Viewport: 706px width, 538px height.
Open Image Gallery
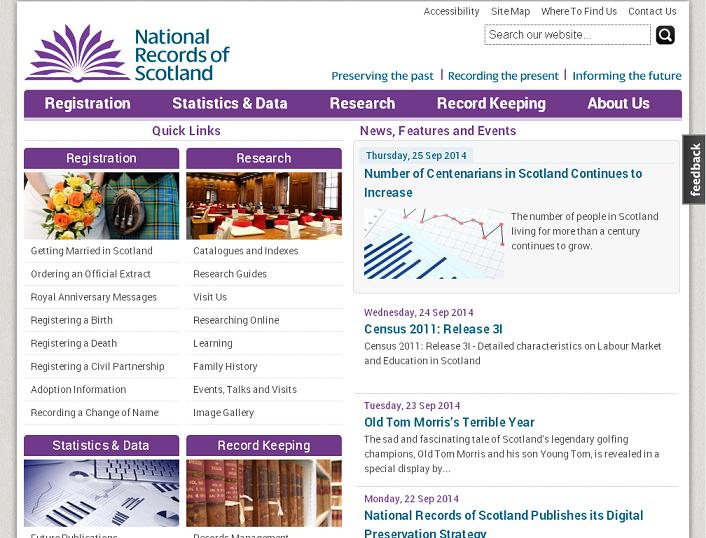coord(223,412)
